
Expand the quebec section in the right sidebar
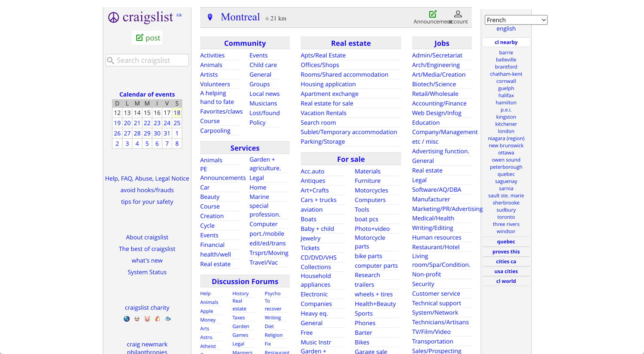(506, 242)
